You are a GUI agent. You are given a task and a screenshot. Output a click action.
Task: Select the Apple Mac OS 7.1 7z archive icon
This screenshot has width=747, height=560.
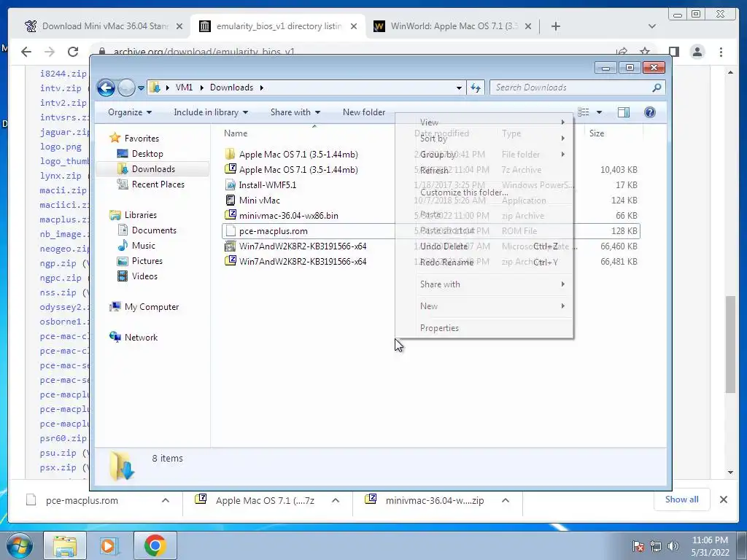231,169
